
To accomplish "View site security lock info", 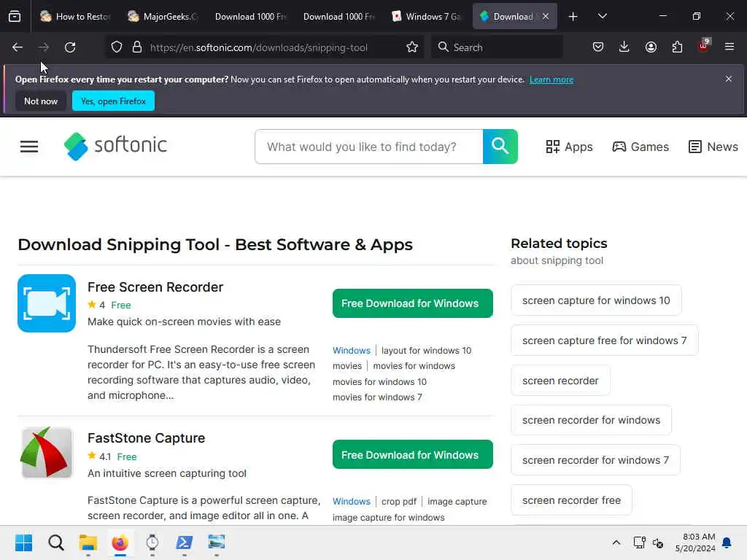I will click(x=137, y=47).
